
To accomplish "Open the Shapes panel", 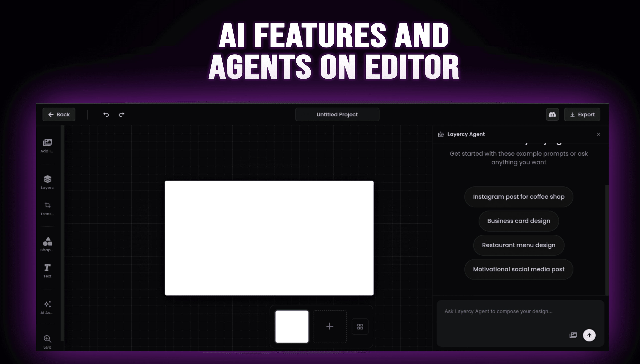I will [47, 244].
